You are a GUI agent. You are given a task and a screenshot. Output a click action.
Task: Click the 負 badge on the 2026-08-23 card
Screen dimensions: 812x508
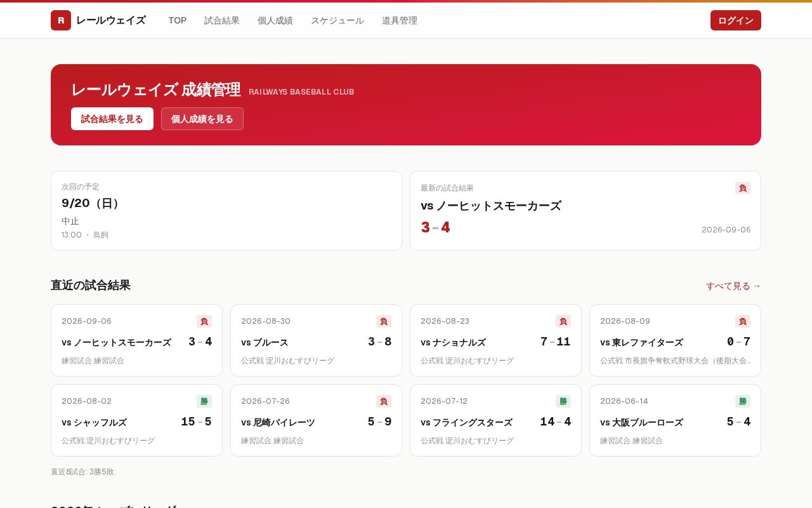point(563,321)
